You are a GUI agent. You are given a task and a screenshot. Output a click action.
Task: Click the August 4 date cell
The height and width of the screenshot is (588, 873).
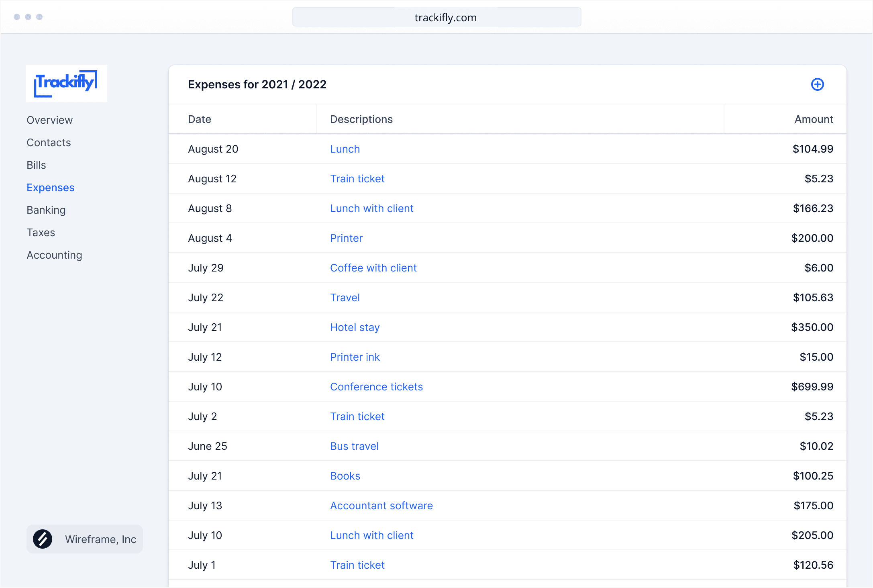(210, 238)
